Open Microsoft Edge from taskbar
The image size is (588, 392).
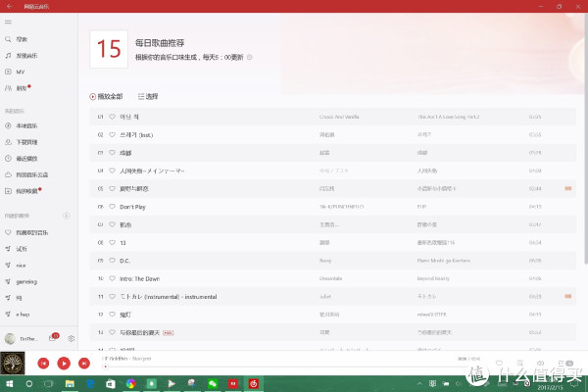(90, 384)
